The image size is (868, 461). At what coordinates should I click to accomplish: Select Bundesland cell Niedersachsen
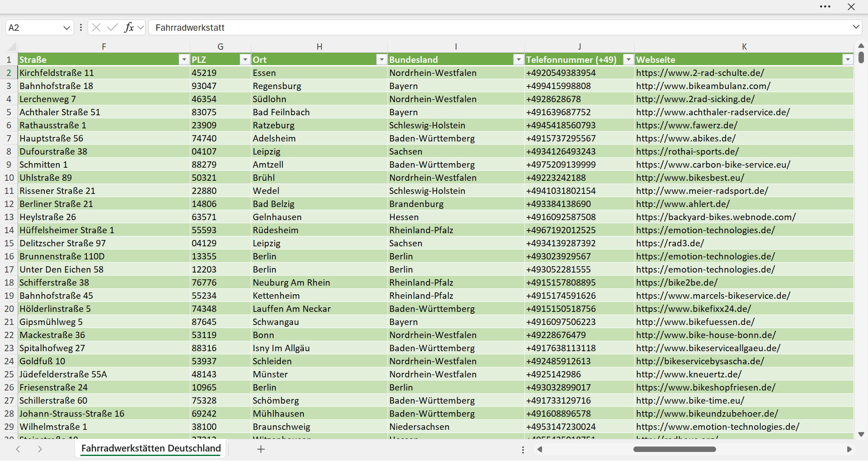(x=456, y=427)
